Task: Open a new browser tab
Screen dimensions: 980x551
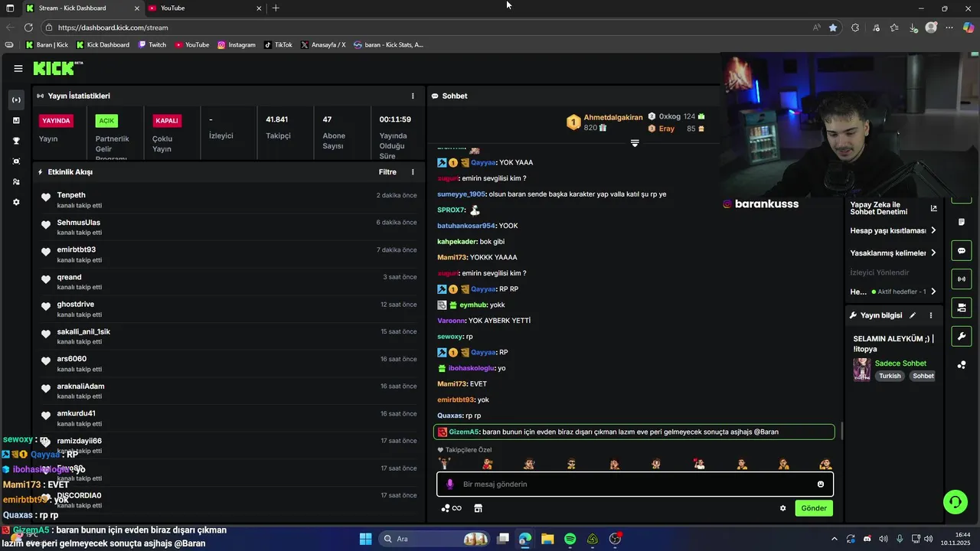Action: (276, 8)
